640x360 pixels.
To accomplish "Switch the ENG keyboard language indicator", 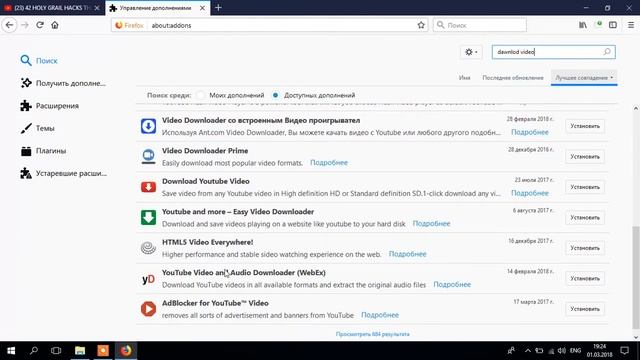I will pyautogui.click(x=576, y=351).
